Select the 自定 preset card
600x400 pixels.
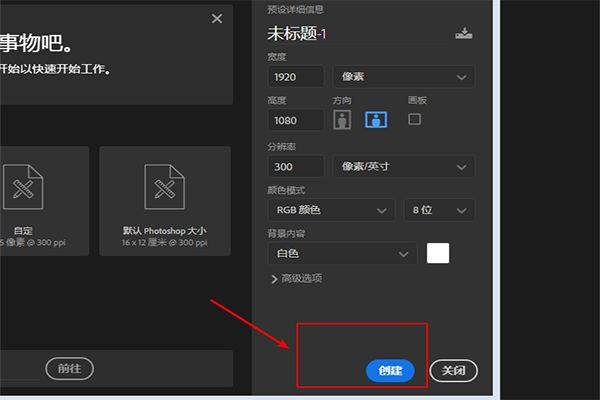click(x=44, y=201)
